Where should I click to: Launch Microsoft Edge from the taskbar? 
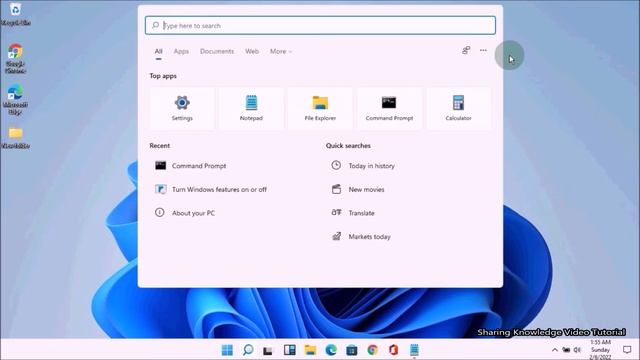click(331, 350)
